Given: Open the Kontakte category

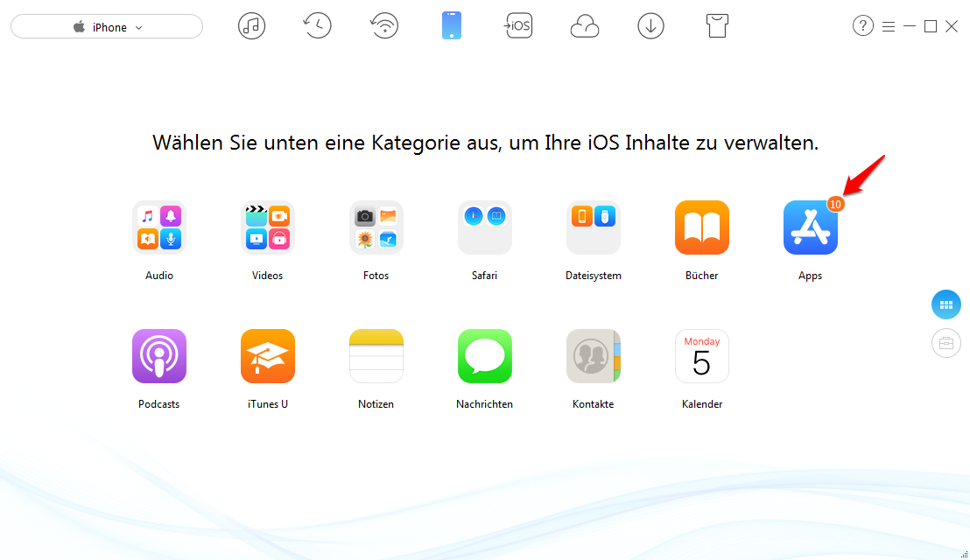Looking at the screenshot, I should (x=593, y=355).
